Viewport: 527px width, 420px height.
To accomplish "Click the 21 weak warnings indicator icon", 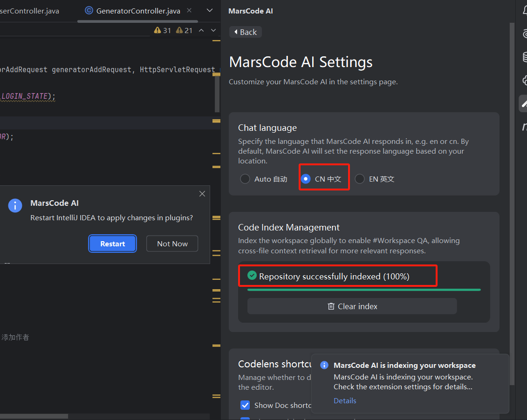I will (179, 30).
